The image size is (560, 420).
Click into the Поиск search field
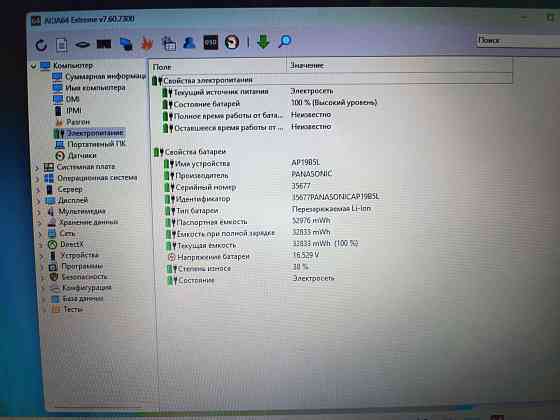point(518,40)
